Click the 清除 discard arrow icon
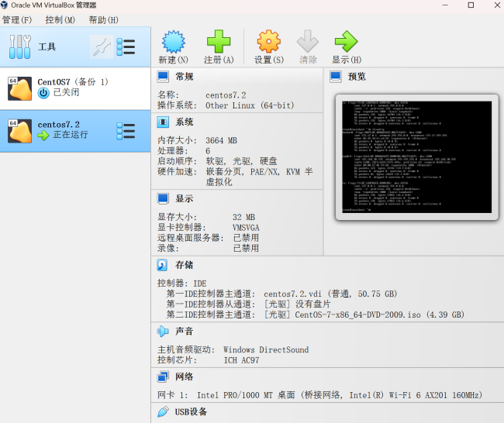This screenshot has width=504, height=423. tap(308, 41)
